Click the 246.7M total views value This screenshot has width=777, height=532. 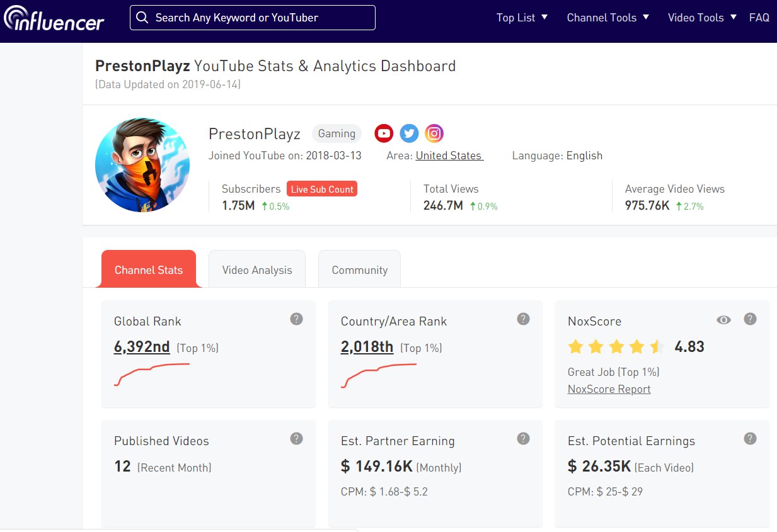(x=443, y=206)
